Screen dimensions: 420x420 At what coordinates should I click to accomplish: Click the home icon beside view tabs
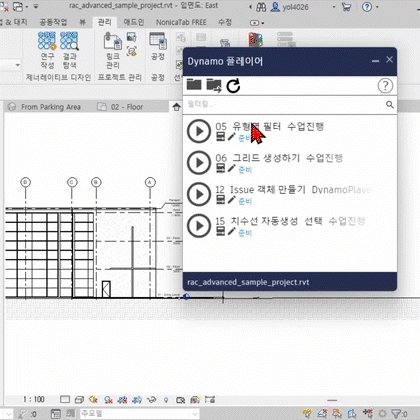click(x=177, y=107)
